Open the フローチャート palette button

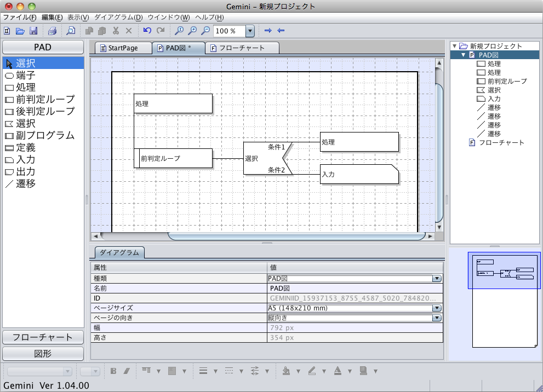coord(43,337)
